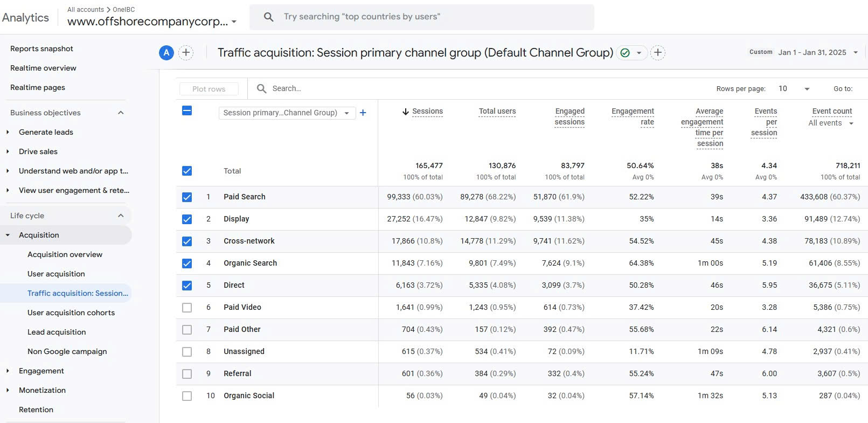868x423 pixels.
Task: Click the add comparison plus icon
Action: tap(186, 53)
